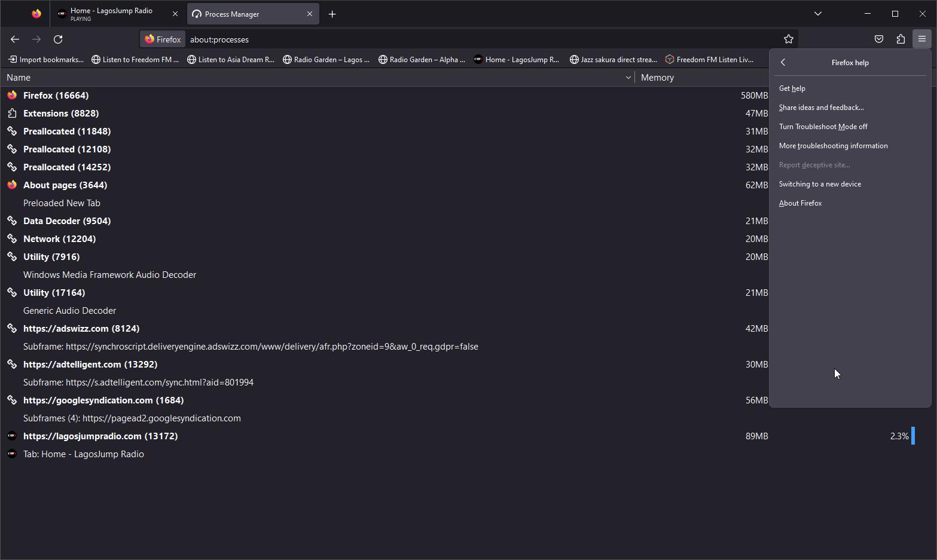Open Listen to Asia Dream Radio bookmark
Screen dimensions: 937x560
coord(231,60)
